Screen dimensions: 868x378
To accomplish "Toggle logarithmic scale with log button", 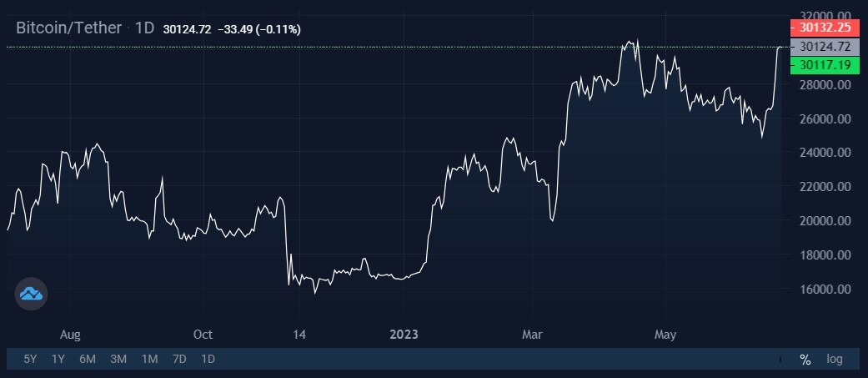I will click(835, 359).
